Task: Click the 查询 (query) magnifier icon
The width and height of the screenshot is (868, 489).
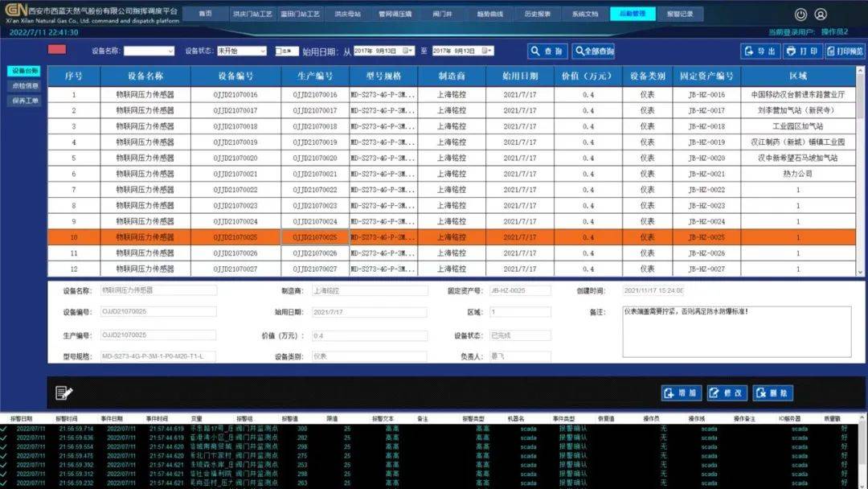Action: (x=534, y=51)
